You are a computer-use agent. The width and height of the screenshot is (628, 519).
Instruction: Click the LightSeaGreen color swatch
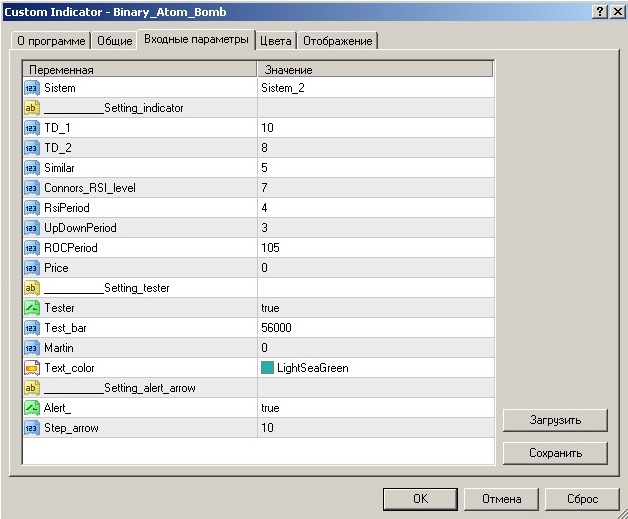(267, 368)
